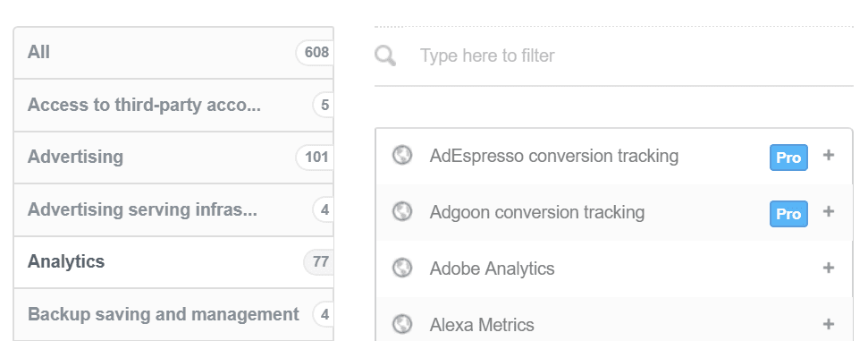Click the magnifier search icon
The height and width of the screenshot is (341, 868).
click(x=385, y=56)
